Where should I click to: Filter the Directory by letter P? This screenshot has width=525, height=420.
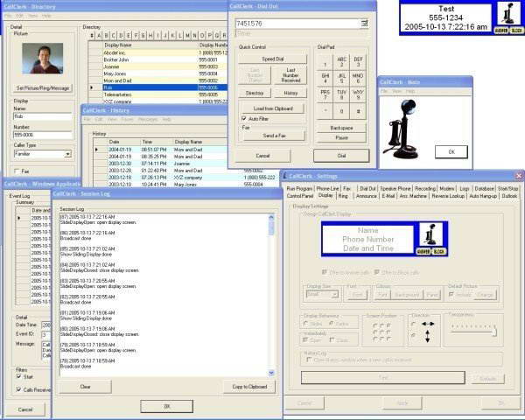coord(210,36)
